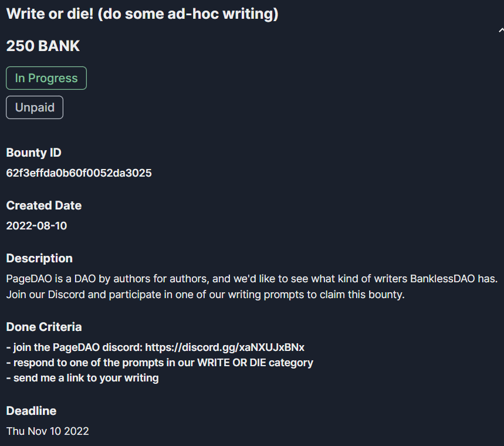Click the Thu Nov 10 2022 deadline value

(48, 431)
